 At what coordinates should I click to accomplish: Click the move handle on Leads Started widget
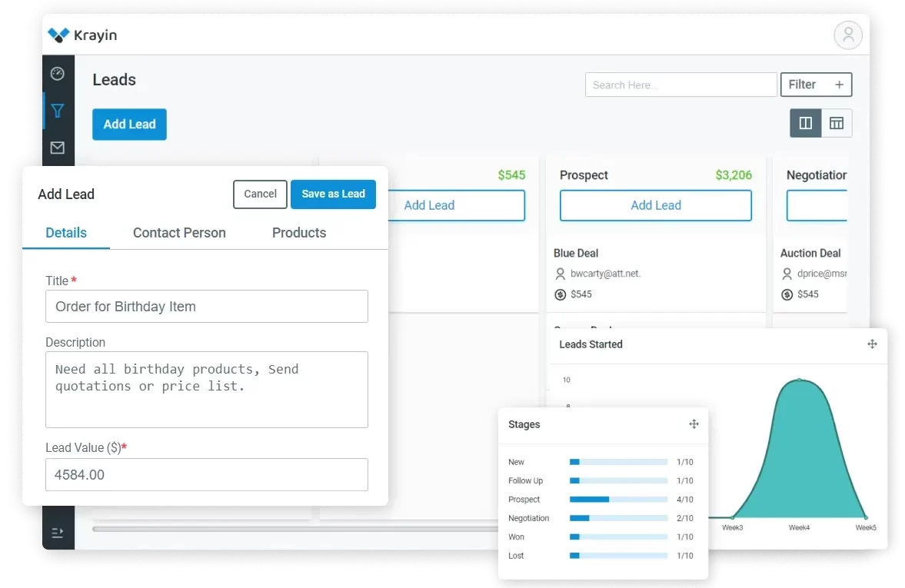tap(872, 344)
